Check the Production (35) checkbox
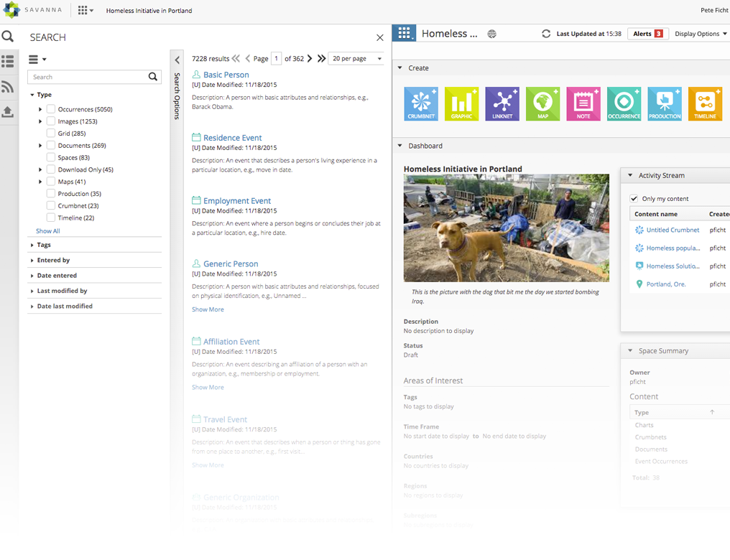This screenshot has width=730, height=560. coord(51,194)
